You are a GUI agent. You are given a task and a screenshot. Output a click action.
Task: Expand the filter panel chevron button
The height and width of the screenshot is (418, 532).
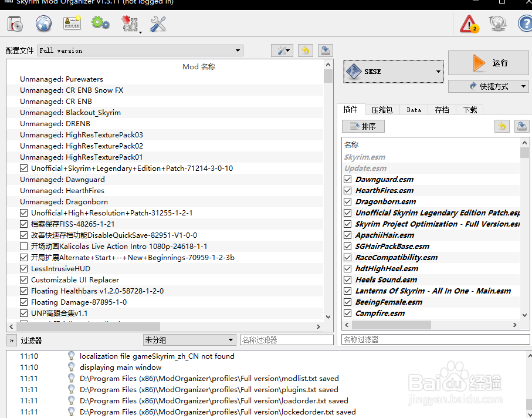pyautogui.click(x=12, y=341)
